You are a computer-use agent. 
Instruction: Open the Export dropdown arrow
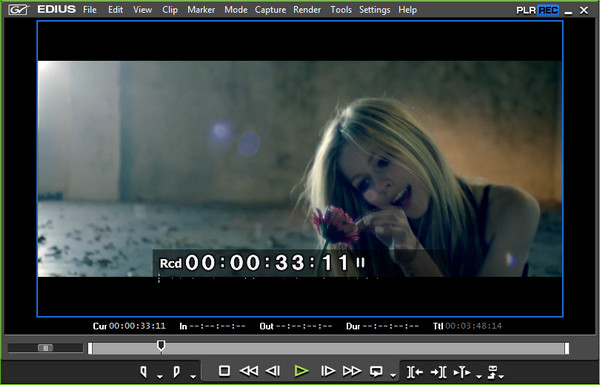point(501,377)
